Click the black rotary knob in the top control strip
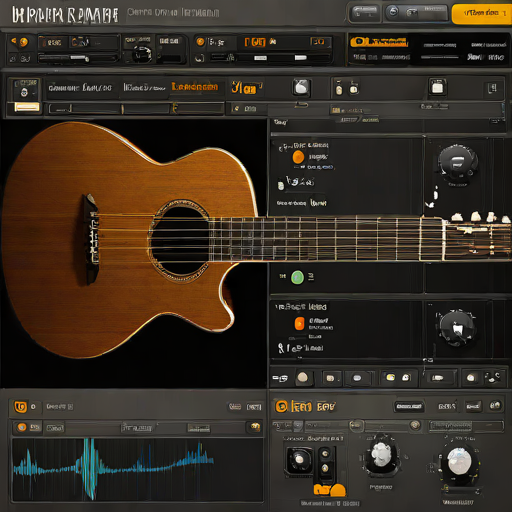 143,54
